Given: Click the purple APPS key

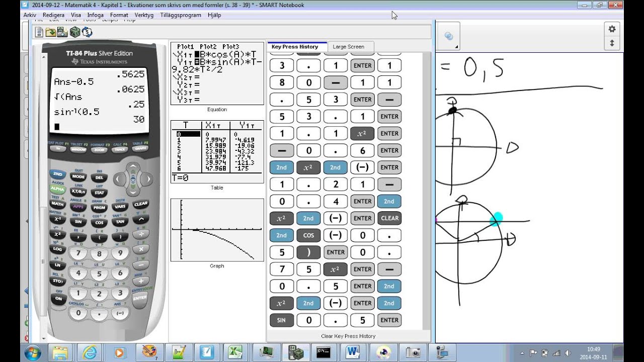Looking at the screenshot, I should pyautogui.click(x=78, y=207).
